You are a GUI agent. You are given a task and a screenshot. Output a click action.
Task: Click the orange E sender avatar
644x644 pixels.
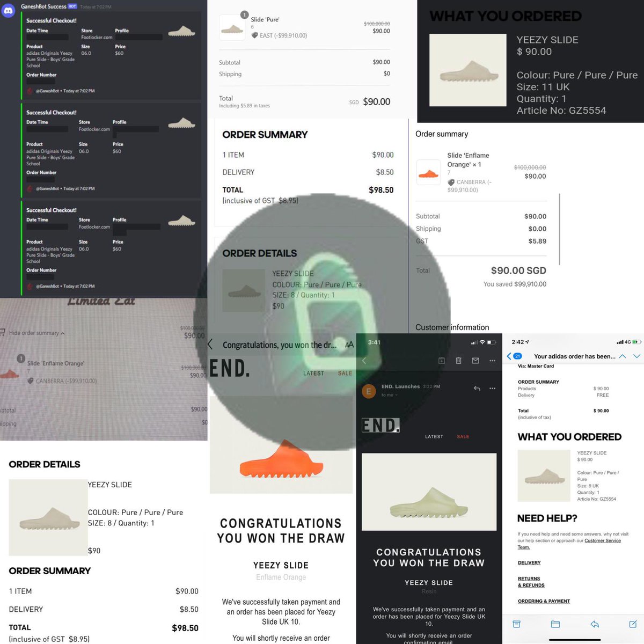(369, 391)
